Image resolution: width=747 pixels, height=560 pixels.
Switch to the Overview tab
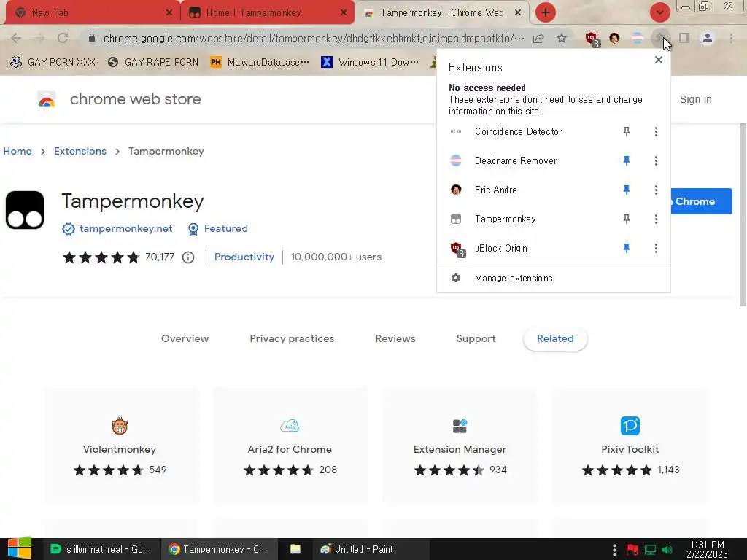(185, 338)
